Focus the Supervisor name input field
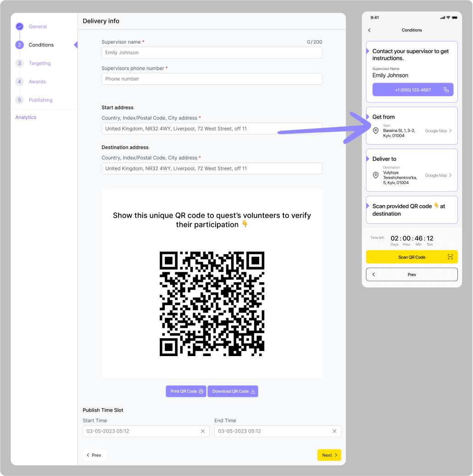The width and height of the screenshot is (473, 476). [212, 53]
